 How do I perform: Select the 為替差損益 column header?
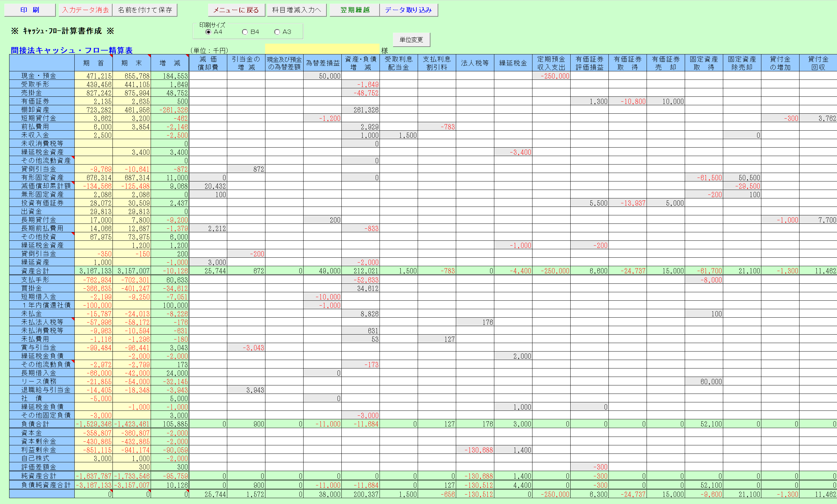pos(322,63)
